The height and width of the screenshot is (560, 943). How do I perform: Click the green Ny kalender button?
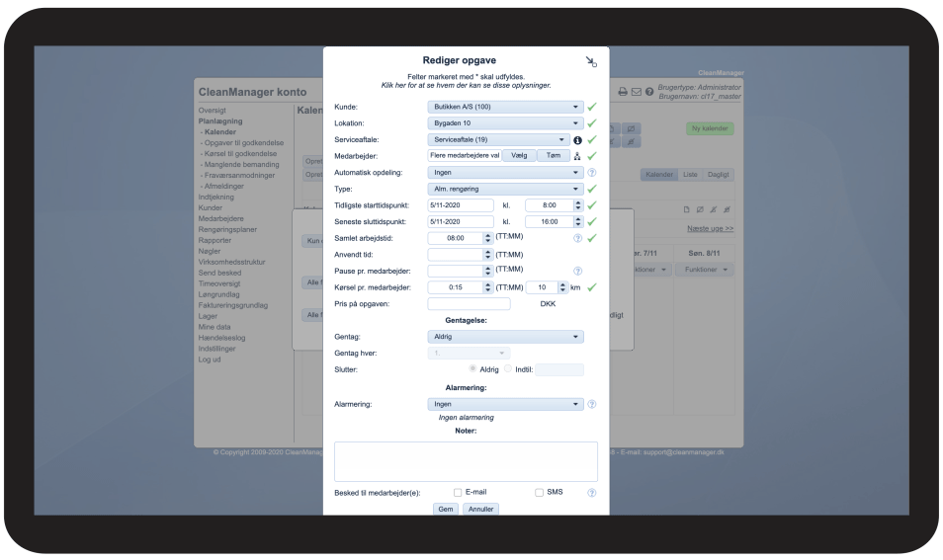pos(710,128)
